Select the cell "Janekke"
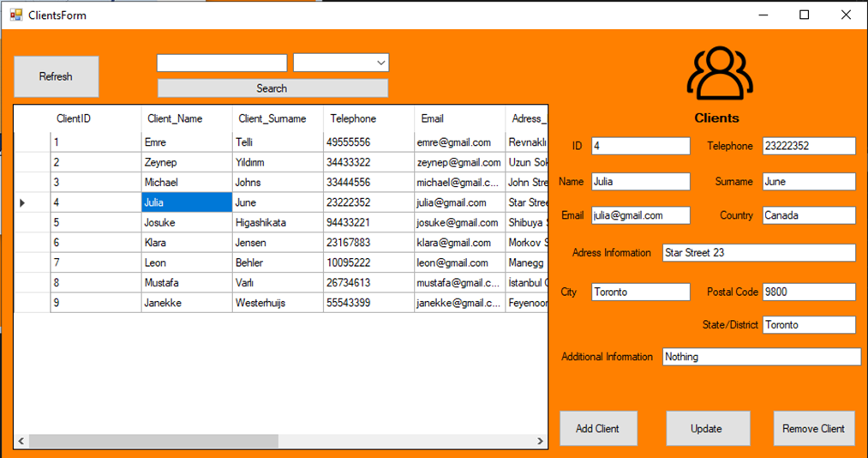 coord(187,303)
